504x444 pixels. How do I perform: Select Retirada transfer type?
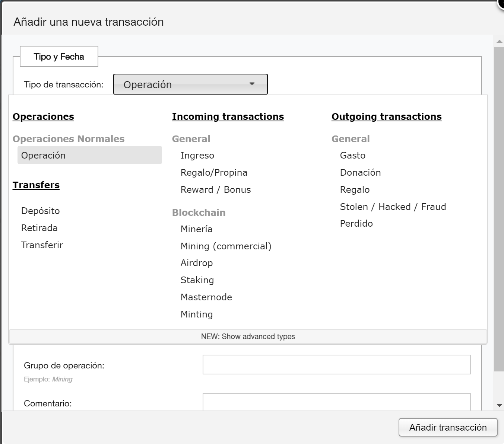[x=39, y=228]
